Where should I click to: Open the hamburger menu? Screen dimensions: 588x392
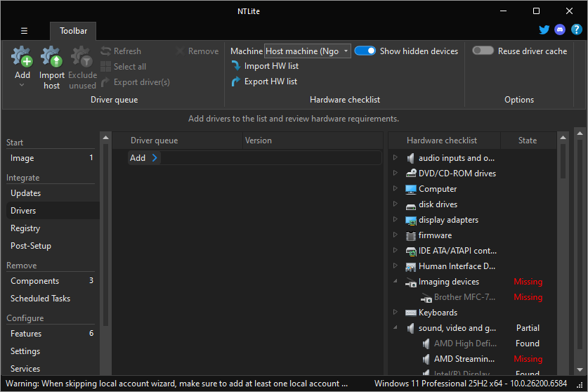coord(24,31)
